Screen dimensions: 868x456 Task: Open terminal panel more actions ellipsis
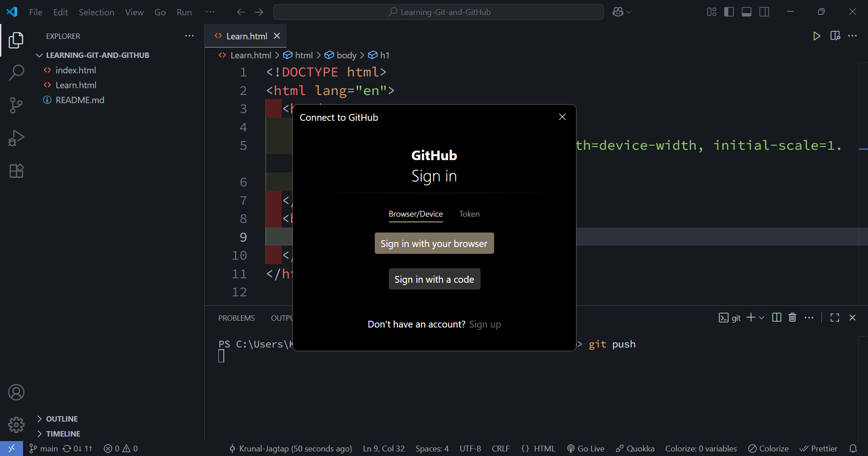click(x=809, y=318)
